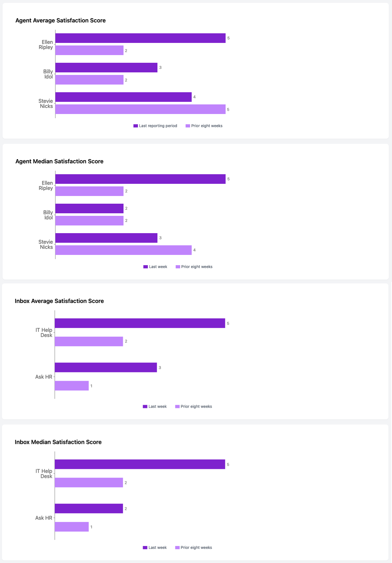Click "Stevie Nicks" axis label in Agent Median chart
The height and width of the screenshot is (563, 392).
point(46,244)
